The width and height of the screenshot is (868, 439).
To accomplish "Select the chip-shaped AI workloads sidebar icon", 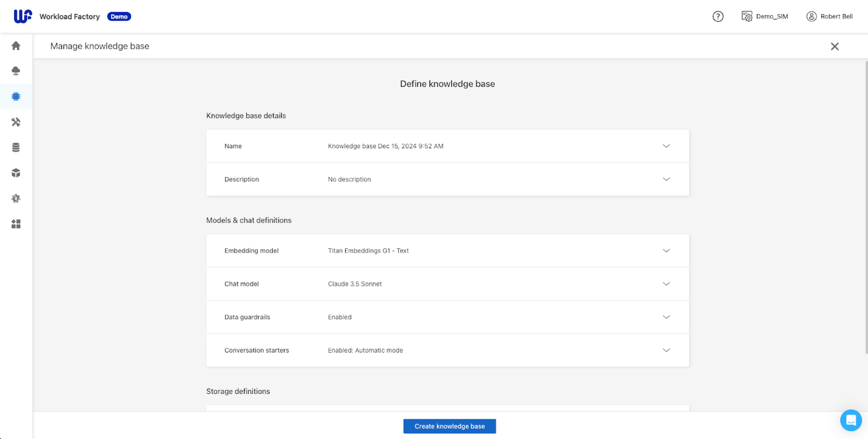I will 16,97.
